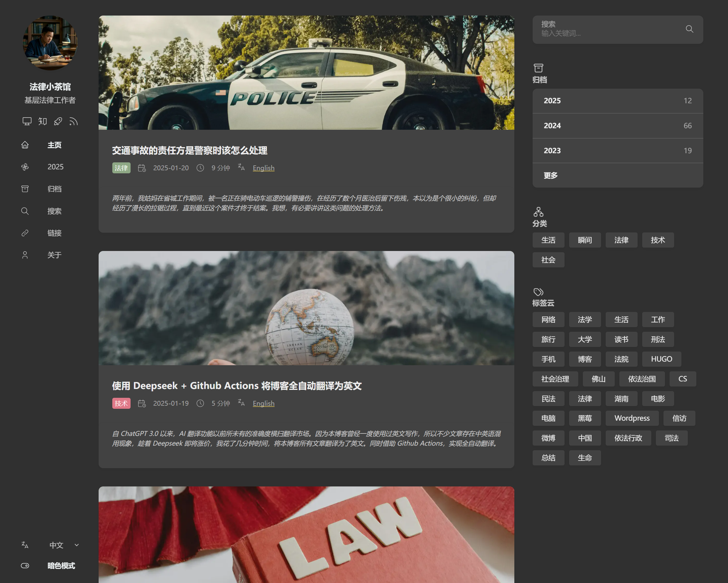
Task: Click the fan icon beside 2025
Action: point(25,167)
